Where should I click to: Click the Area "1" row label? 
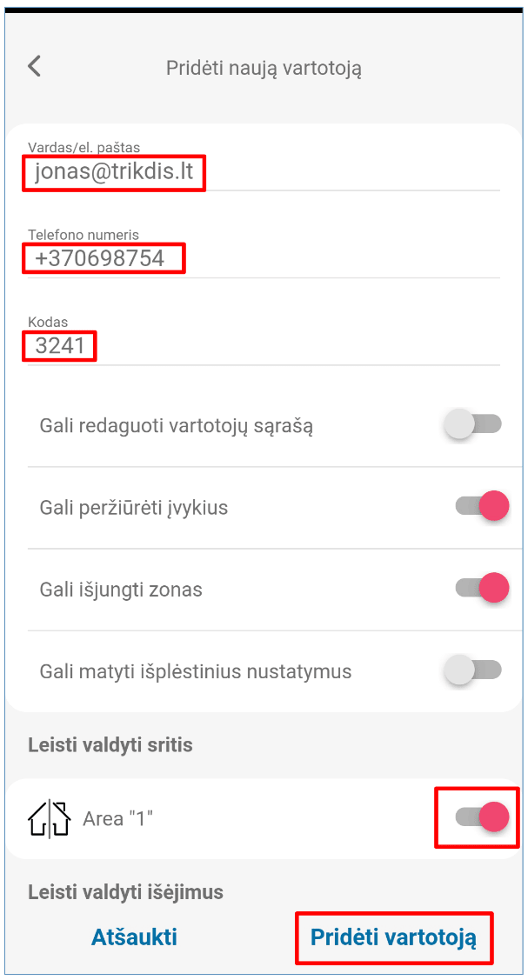tap(117, 818)
